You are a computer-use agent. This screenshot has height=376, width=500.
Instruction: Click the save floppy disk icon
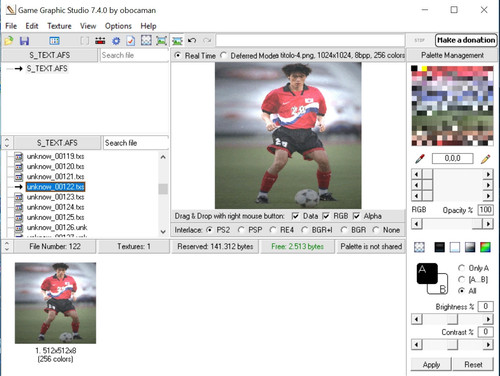(24, 41)
